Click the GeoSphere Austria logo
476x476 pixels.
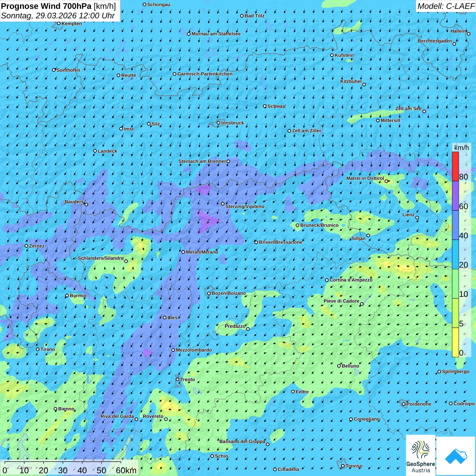tap(421, 455)
